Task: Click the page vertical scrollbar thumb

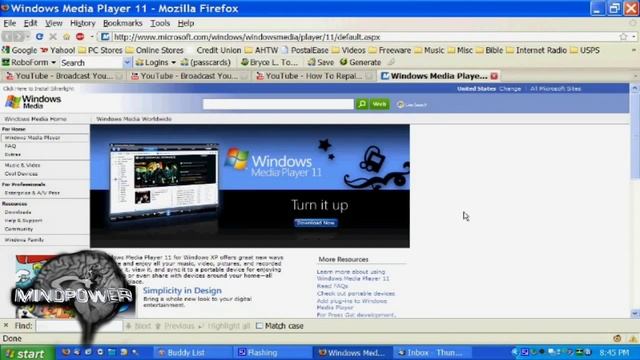Action: (635, 136)
